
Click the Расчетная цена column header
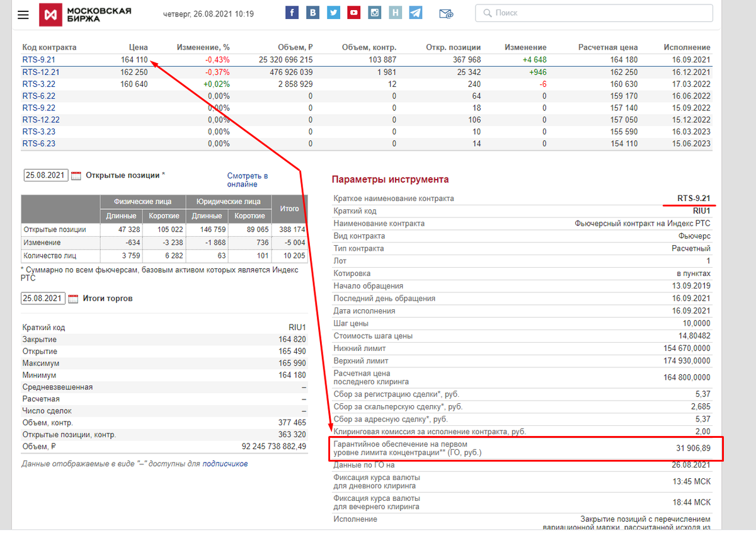(608, 47)
